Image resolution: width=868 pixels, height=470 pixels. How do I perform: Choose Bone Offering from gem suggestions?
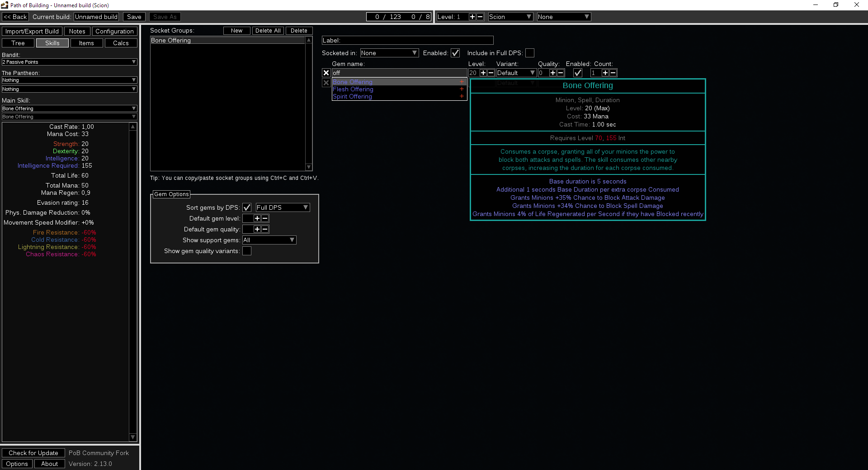point(399,82)
